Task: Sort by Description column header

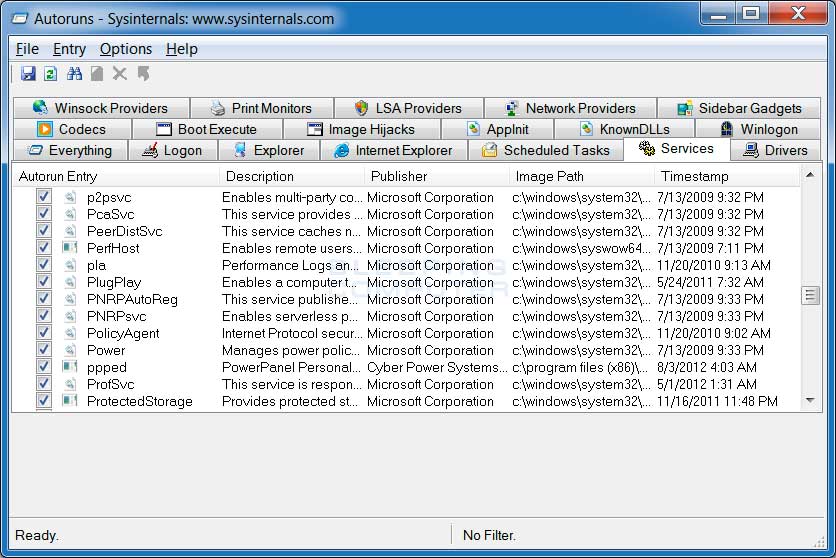Action: 292,176
